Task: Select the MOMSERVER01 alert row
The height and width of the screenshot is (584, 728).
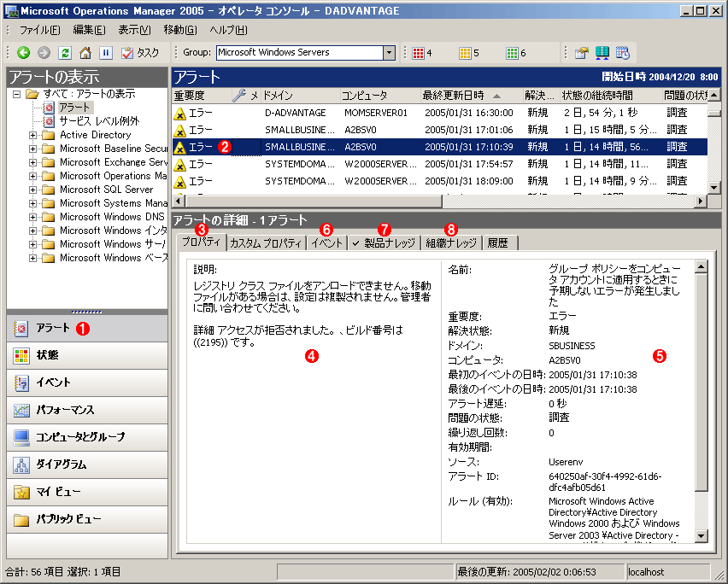Action: 440,113
